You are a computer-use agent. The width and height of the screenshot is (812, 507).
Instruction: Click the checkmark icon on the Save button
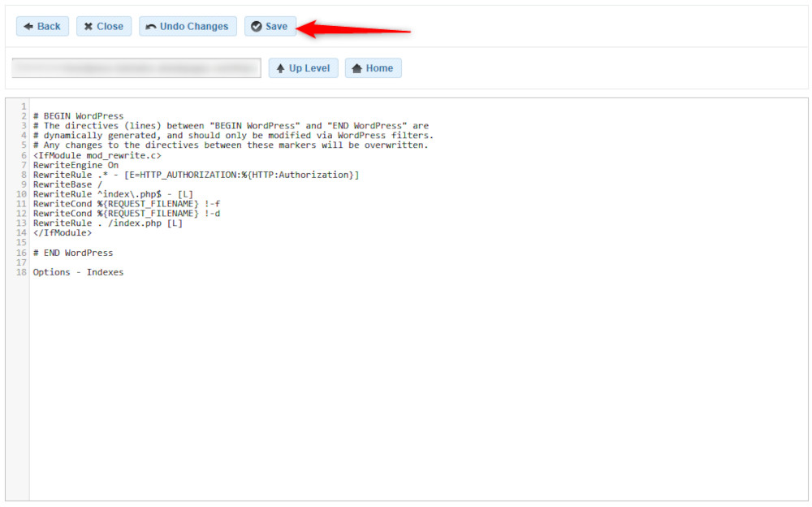256,25
